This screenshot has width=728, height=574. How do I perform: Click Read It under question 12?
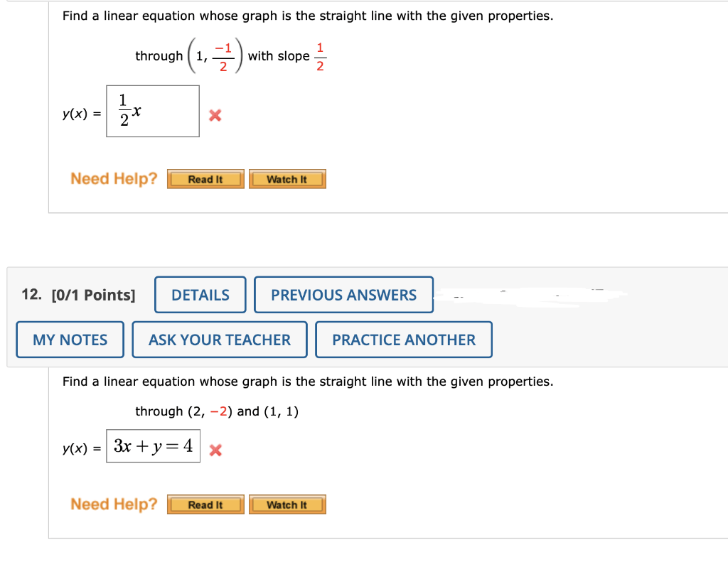(205, 504)
